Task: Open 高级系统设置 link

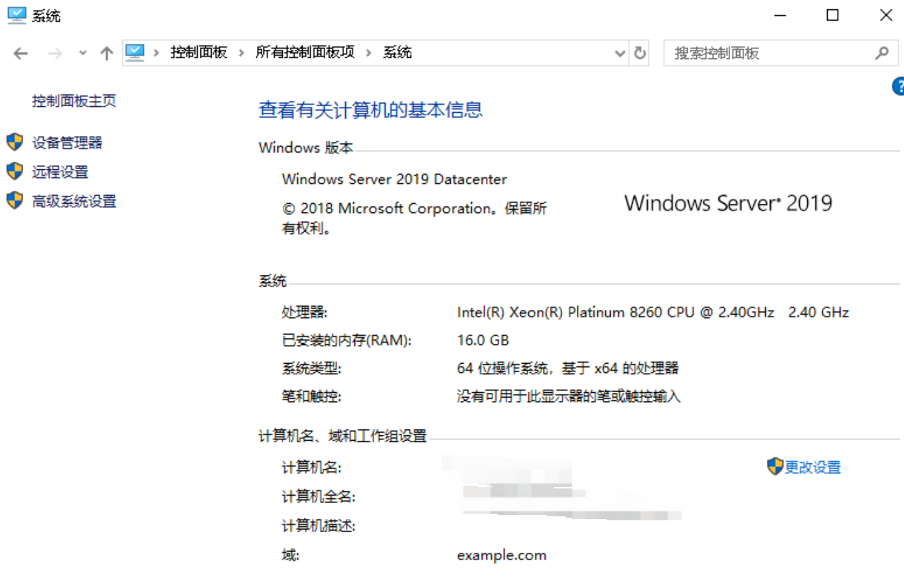Action: [x=74, y=201]
